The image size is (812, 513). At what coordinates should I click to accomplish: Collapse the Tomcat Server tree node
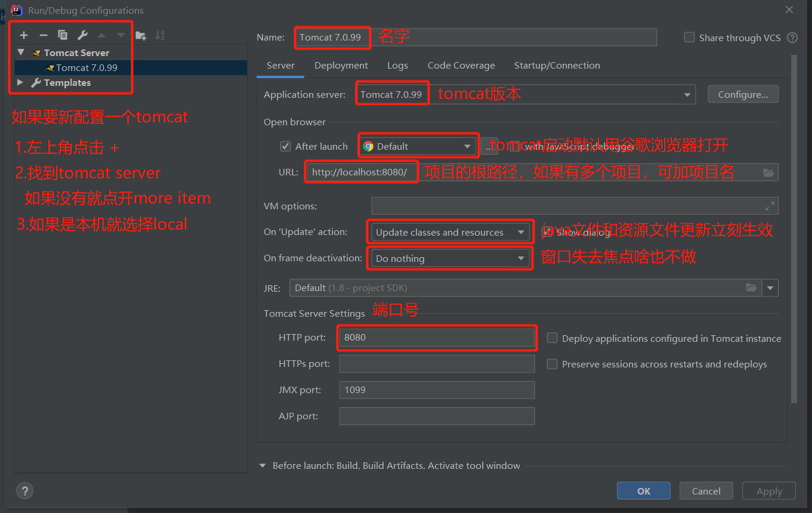point(21,52)
